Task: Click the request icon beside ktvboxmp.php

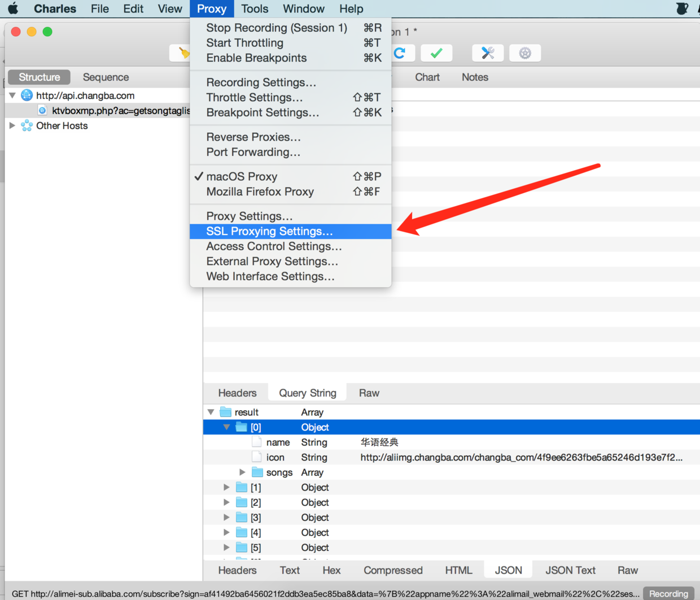Action: (x=42, y=110)
